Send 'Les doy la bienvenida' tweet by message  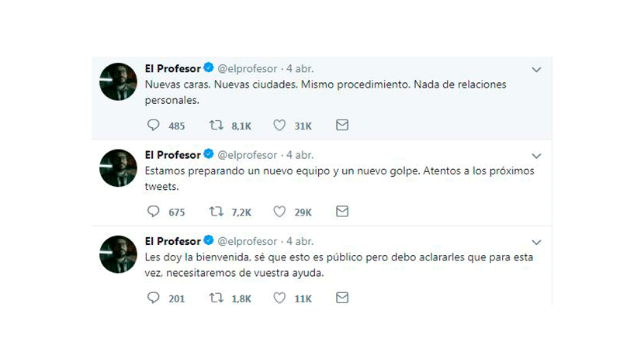[342, 298]
